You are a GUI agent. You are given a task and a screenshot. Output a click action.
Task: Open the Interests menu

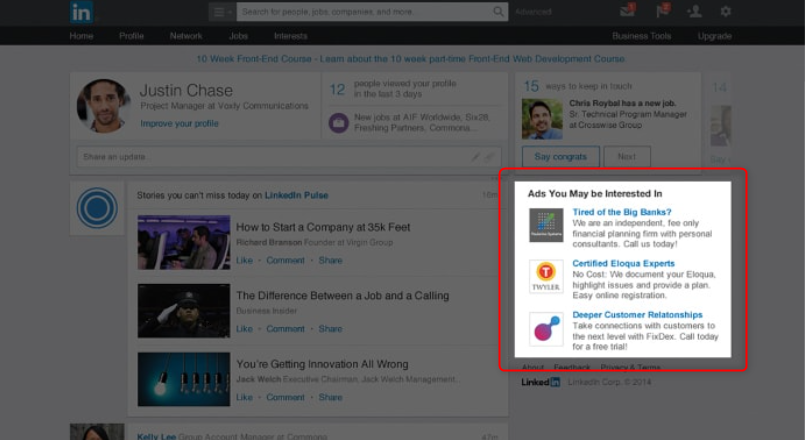coord(290,36)
